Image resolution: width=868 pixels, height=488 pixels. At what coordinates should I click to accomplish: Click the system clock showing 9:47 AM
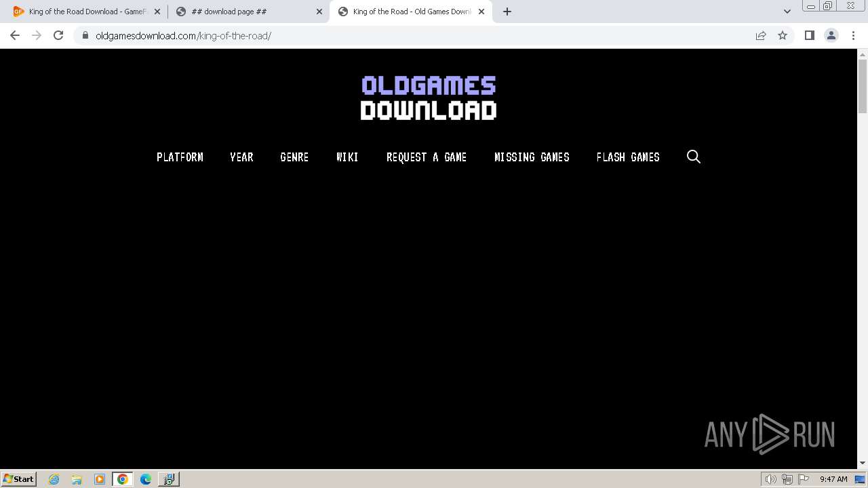click(x=833, y=479)
